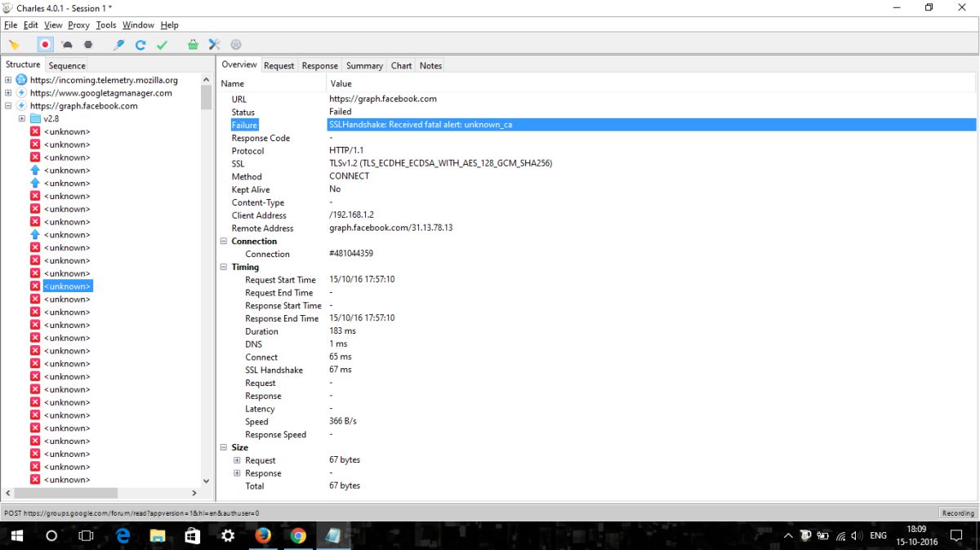Screen dimensions: 980x550
Task: Click the SSL value TLSv1.2 cipher text
Action: [x=441, y=163]
